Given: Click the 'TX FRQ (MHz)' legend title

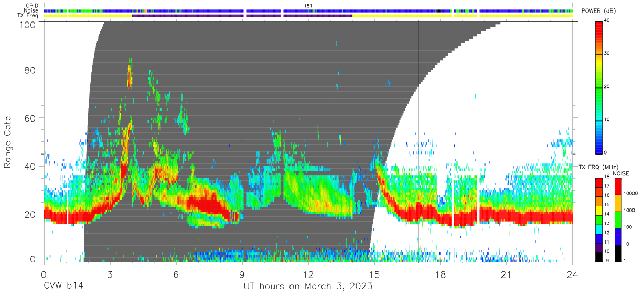Looking at the screenshot, I should 598,167.
